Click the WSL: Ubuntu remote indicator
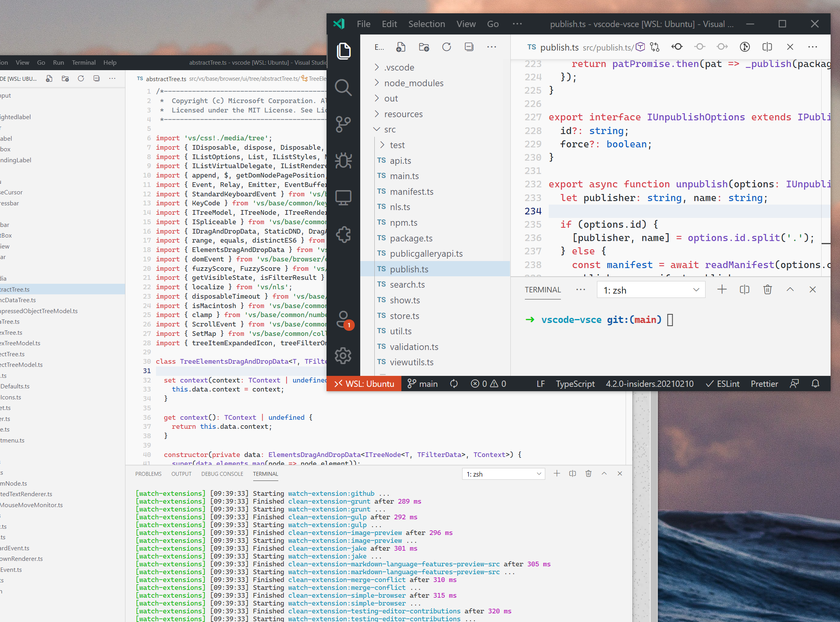Image resolution: width=840 pixels, height=622 pixels. click(x=364, y=384)
